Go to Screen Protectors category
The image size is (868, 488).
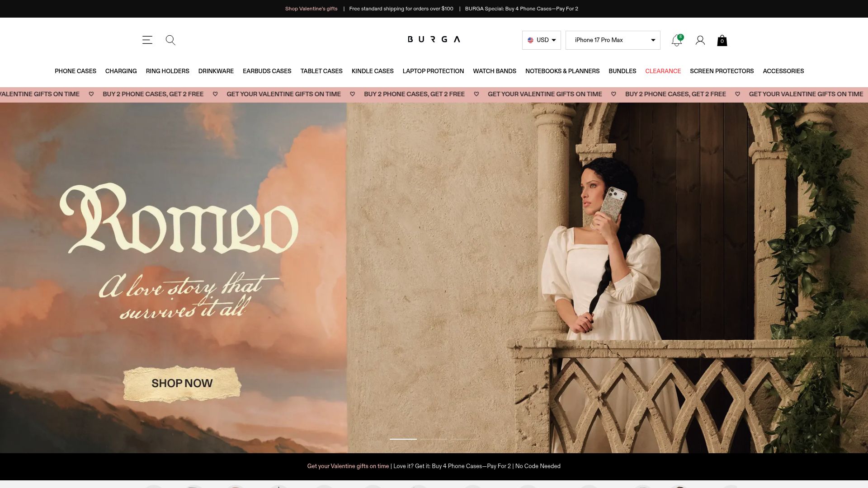(x=722, y=71)
